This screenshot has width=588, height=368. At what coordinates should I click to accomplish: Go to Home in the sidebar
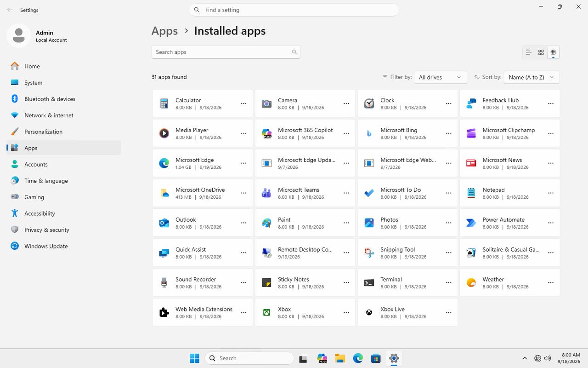tap(64, 66)
